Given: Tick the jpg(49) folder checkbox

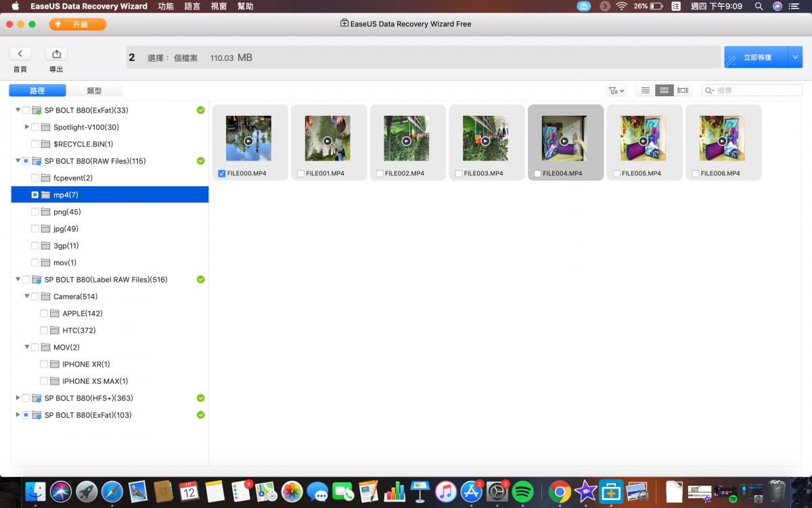Looking at the screenshot, I should [35, 229].
